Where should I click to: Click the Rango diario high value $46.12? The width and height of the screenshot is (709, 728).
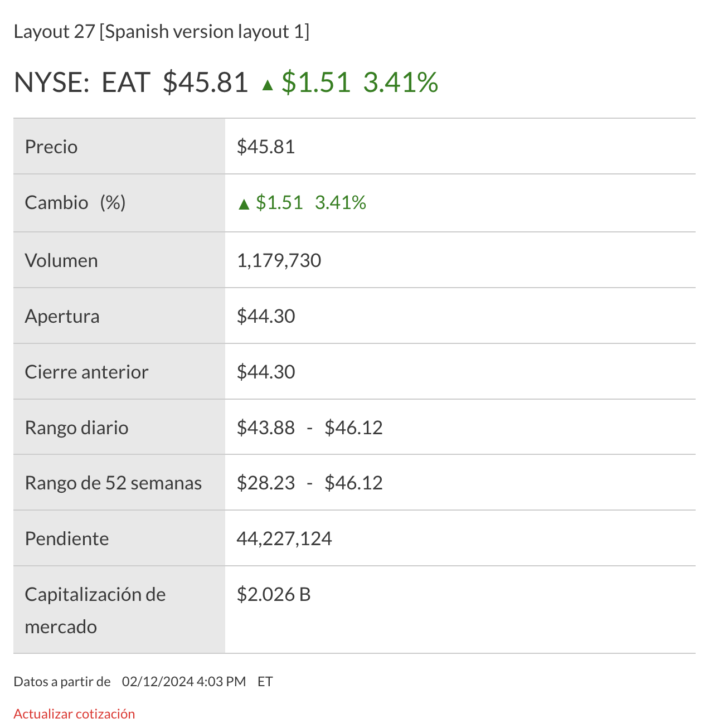click(353, 428)
